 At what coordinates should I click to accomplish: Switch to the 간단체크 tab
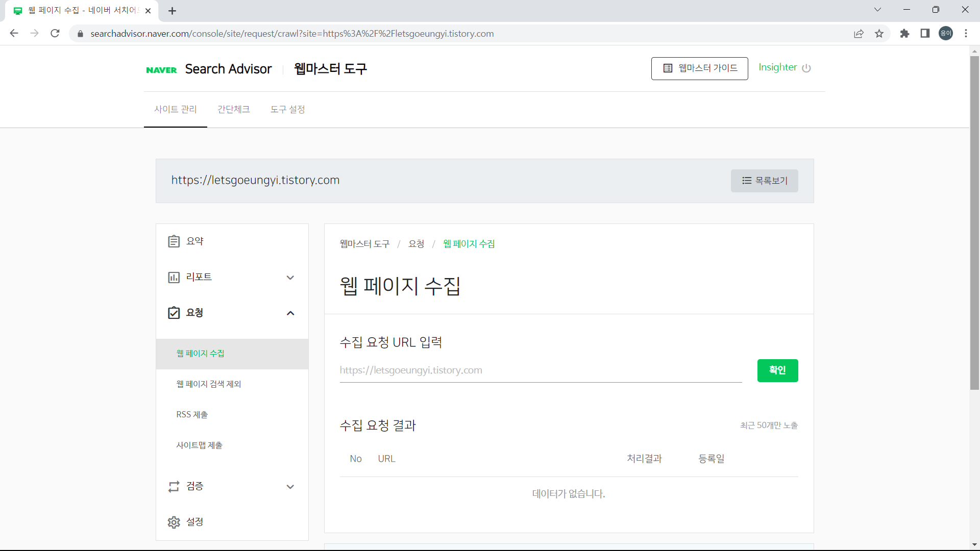(x=233, y=109)
